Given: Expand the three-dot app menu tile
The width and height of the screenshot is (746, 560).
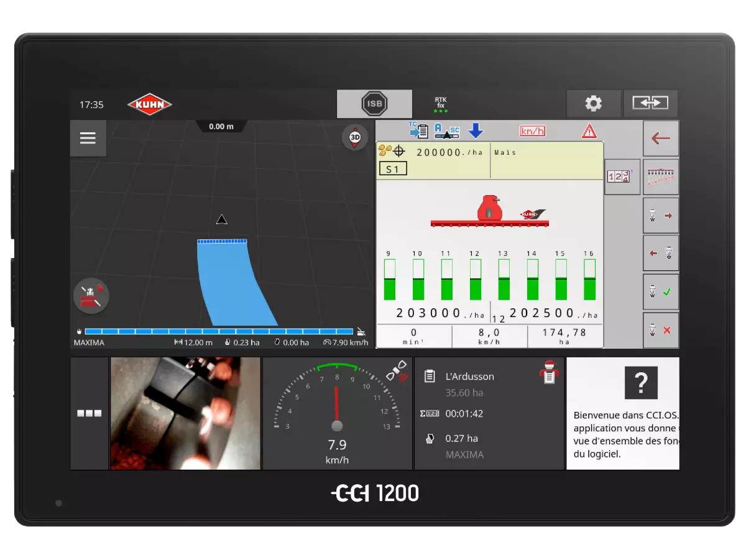Looking at the screenshot, I should click(89, 413).
